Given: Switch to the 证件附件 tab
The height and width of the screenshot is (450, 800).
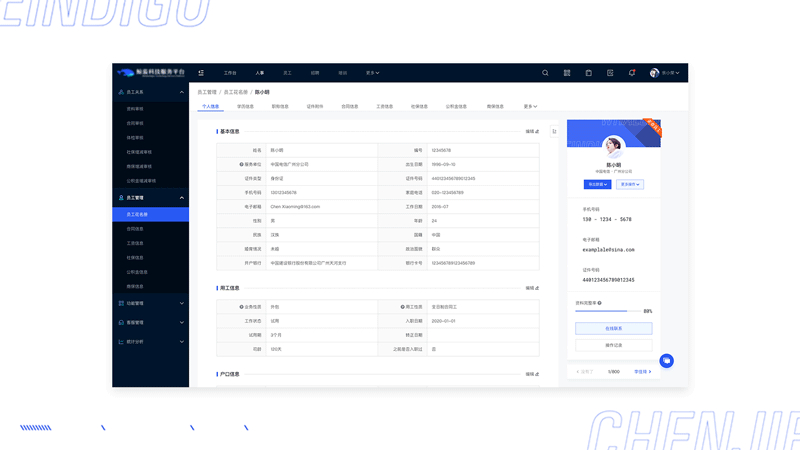Looking at the screenshot, I should 315,106.
